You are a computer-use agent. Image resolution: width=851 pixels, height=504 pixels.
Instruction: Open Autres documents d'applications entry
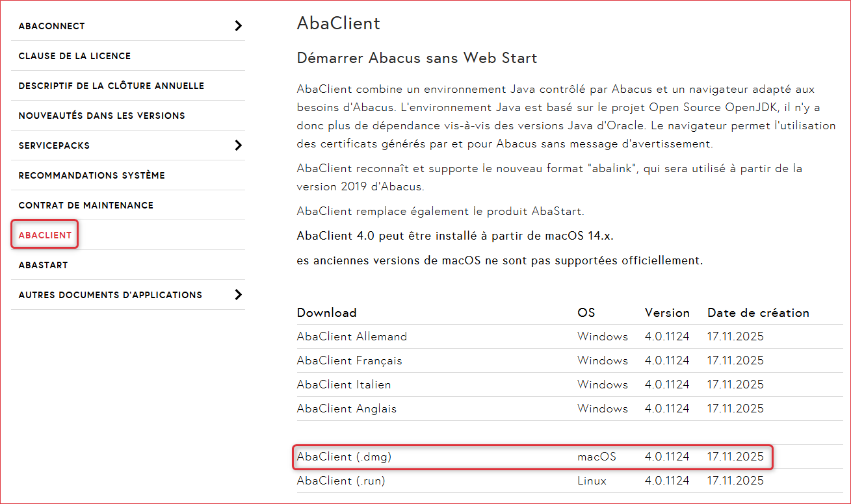tap(111, 295)
